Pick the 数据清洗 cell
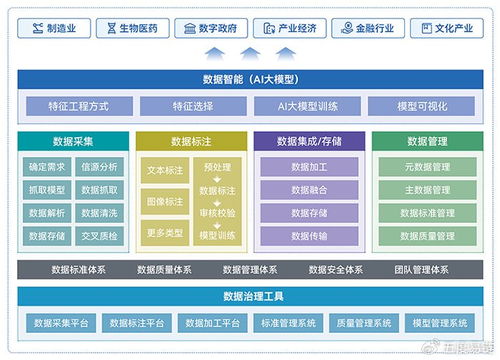 99,213
